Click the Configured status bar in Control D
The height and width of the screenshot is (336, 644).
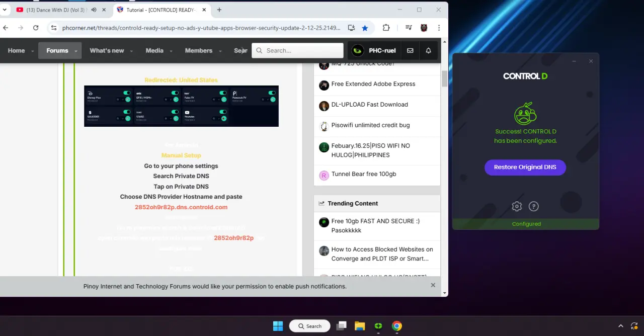(526, 224)
